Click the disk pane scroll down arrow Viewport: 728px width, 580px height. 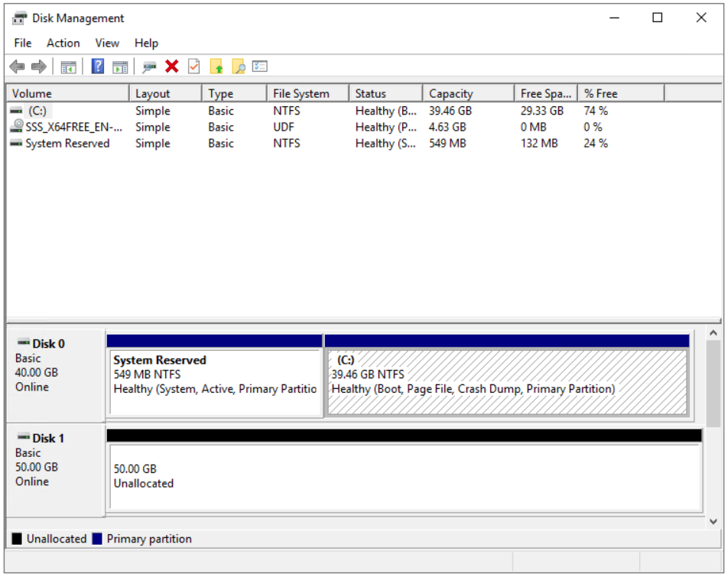(713, 522)
